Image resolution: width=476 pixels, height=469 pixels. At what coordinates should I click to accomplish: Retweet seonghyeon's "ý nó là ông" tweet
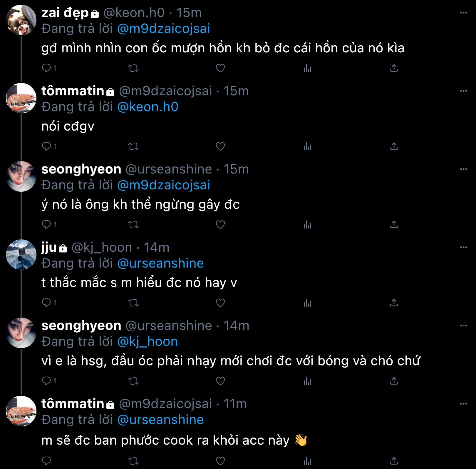(133, 225)
